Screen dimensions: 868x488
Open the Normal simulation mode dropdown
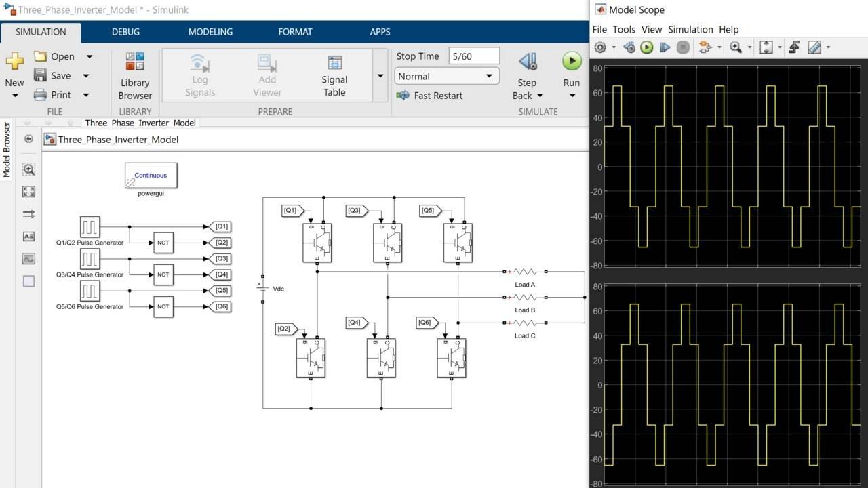click(x=446, y=76)
